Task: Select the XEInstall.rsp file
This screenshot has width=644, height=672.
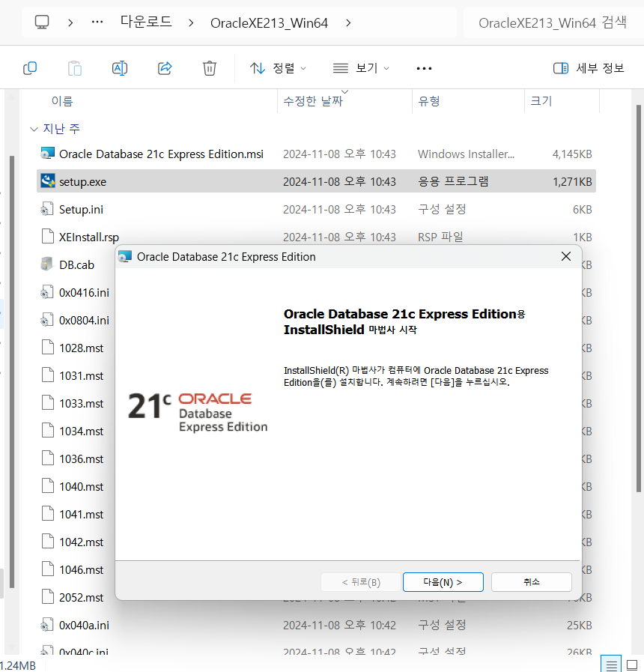Action: pos(88,237)
